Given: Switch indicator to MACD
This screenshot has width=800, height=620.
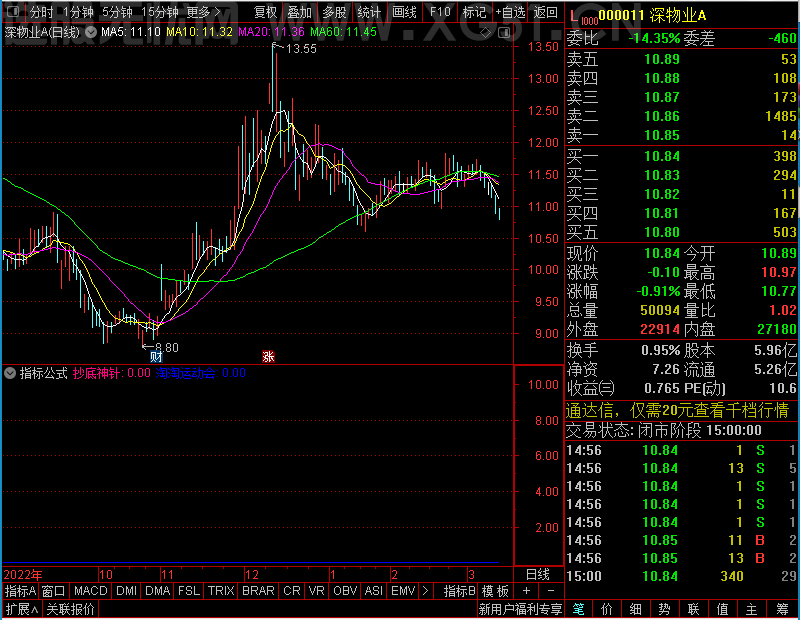Looking at the screenshot, I should [90, 591].
